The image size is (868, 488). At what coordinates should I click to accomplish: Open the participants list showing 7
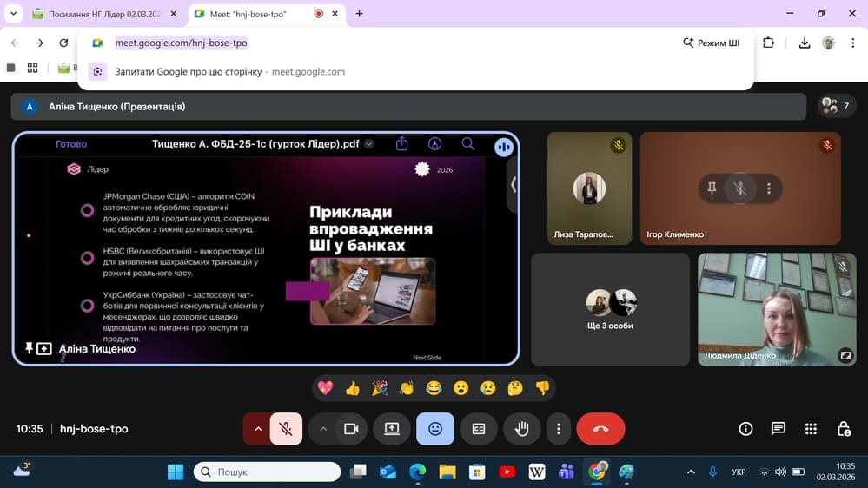coord(837,106)
